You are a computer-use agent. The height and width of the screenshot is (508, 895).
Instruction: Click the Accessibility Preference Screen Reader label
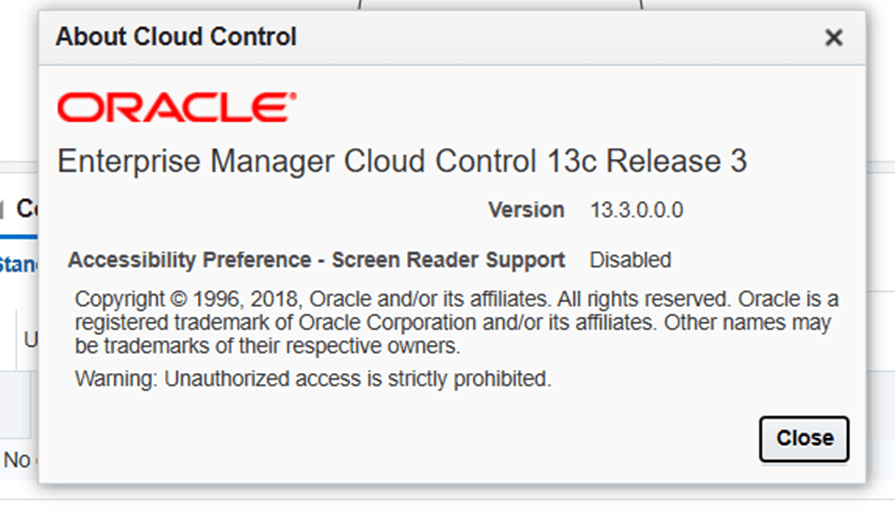(316, 260)
